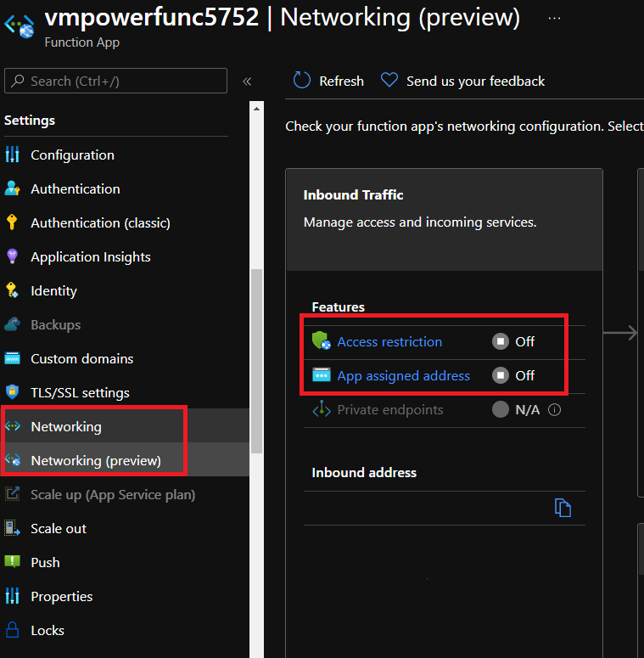Click the Inbound Traffic heading
The height and width of the screenshot is (658, 644).
353,195
